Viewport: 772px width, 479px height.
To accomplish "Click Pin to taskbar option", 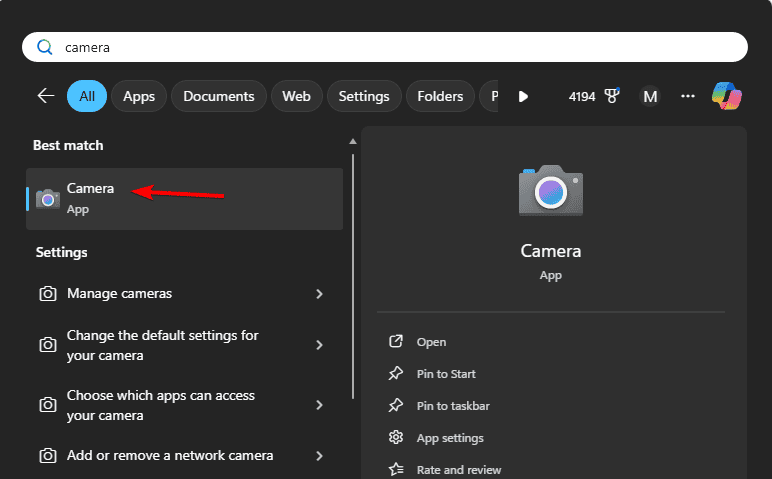I will click(x=453, y=406).
